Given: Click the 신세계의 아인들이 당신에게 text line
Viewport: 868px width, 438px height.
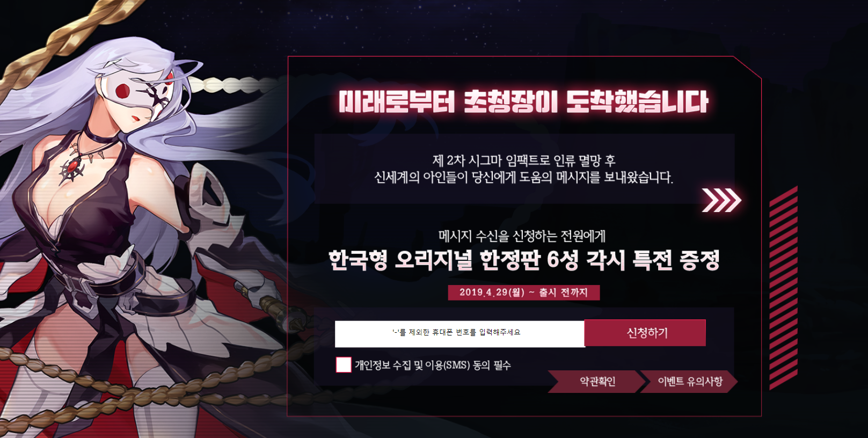Looking at the screenshot, I should [x=523, y=177].
